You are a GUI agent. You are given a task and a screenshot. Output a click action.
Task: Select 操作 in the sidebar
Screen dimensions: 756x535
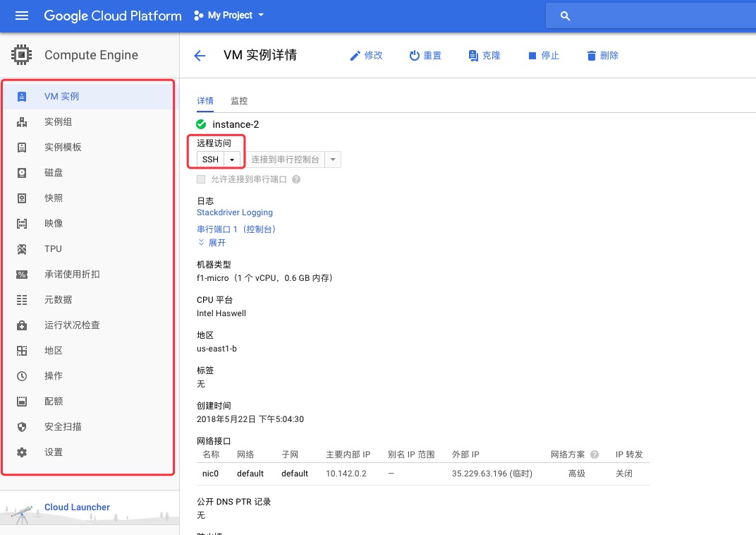coord(89,375)
